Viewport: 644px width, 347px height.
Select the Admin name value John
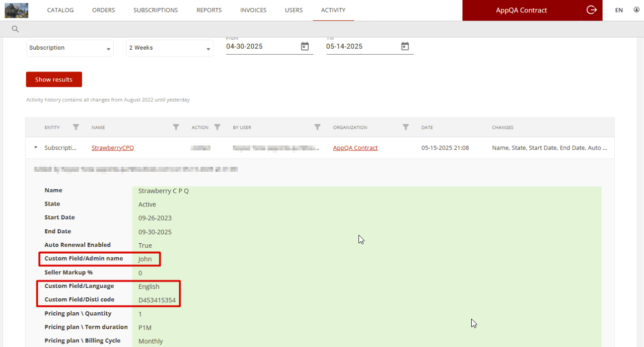point(145,259)
